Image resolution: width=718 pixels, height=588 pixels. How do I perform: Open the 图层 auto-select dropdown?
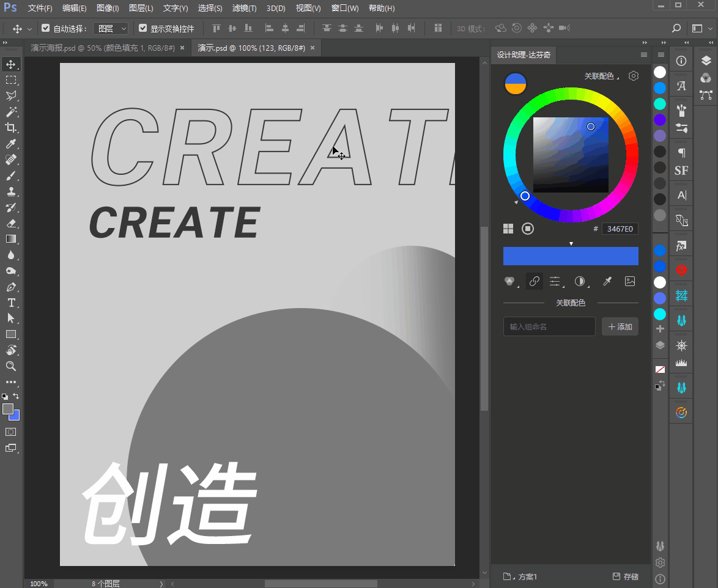pyautogui.click(x=110, y=29)
